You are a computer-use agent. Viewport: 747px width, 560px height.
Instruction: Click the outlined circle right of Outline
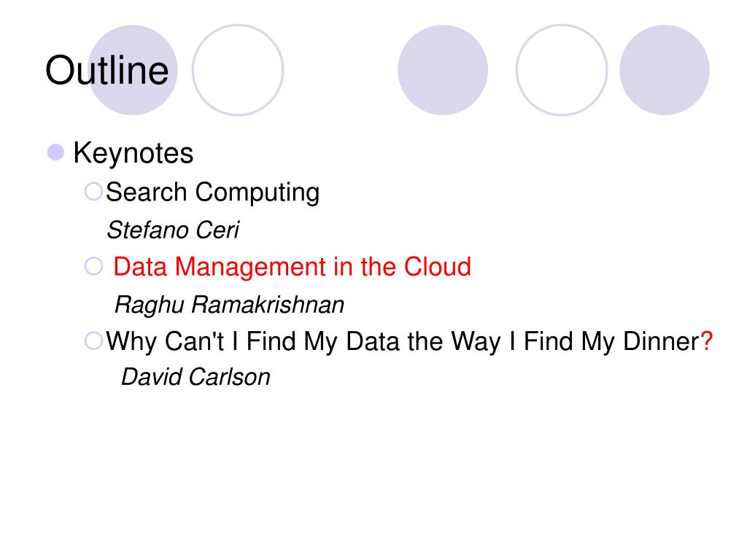pyautogui.click(x=238, y=70)
